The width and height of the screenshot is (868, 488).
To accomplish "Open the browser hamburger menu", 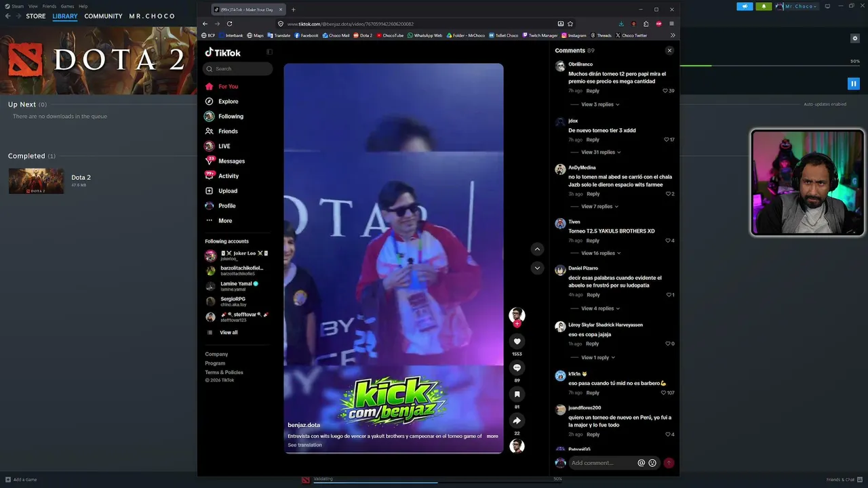I will (x=671, y=24).
